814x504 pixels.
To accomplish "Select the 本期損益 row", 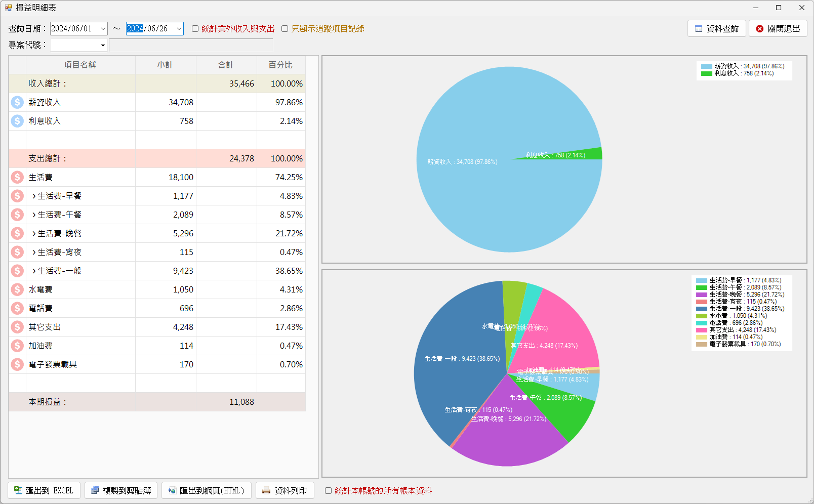I will 157,402.
